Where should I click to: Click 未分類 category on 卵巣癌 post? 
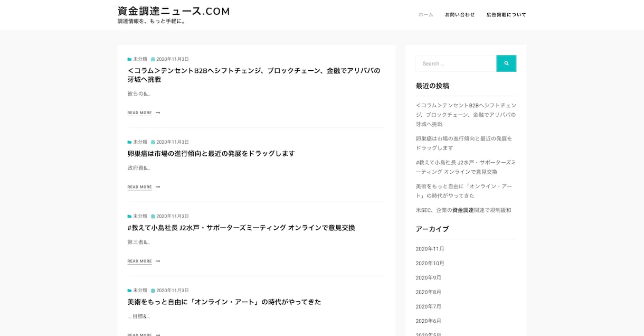tap(140, 142)
